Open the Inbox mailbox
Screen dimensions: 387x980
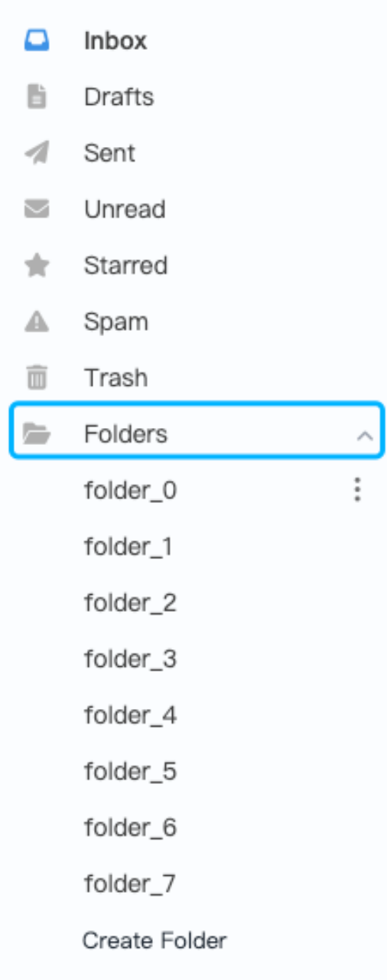[x=115, y=41]
